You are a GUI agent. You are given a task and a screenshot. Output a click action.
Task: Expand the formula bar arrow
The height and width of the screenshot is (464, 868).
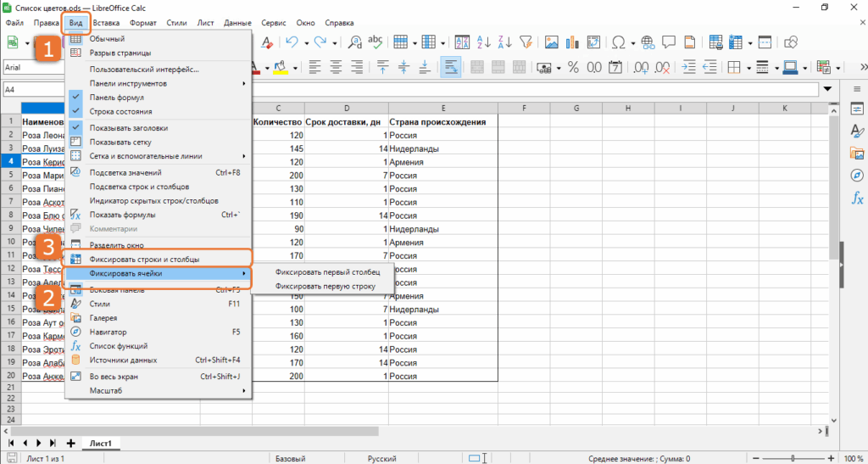pyautogui.click(x=828, y=88)
